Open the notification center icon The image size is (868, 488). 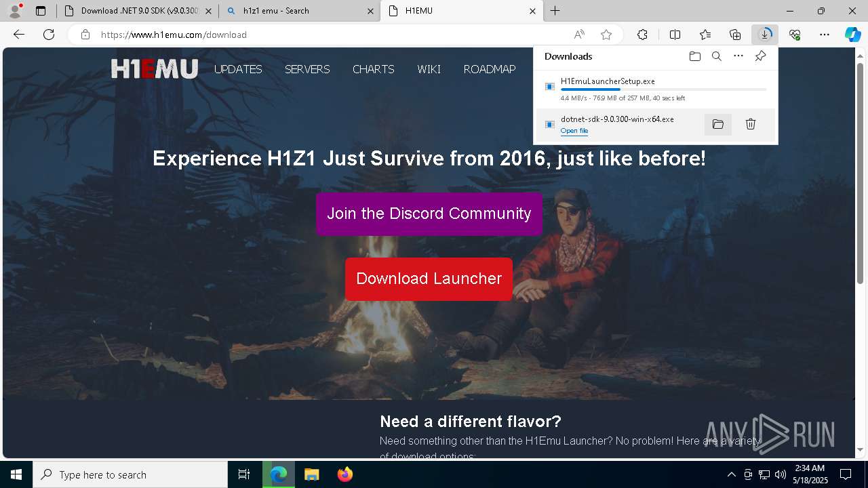(846, 474)
